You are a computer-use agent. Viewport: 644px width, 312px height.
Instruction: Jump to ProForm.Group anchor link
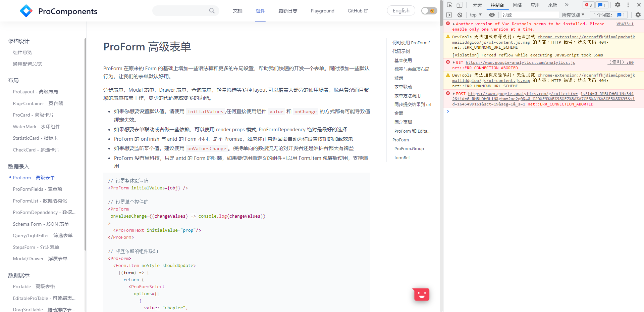pyautogui.click(x=409, y=148)
